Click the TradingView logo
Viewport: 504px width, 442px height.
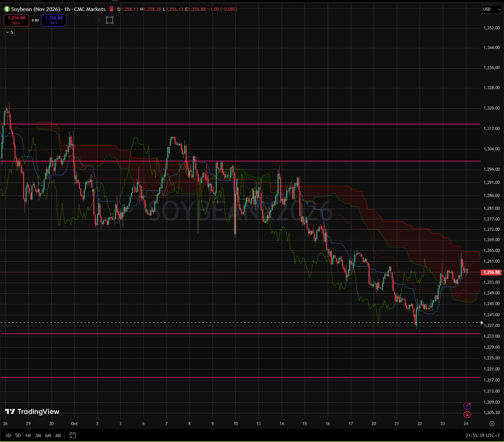pyautogui.click(x=32, y=411)
